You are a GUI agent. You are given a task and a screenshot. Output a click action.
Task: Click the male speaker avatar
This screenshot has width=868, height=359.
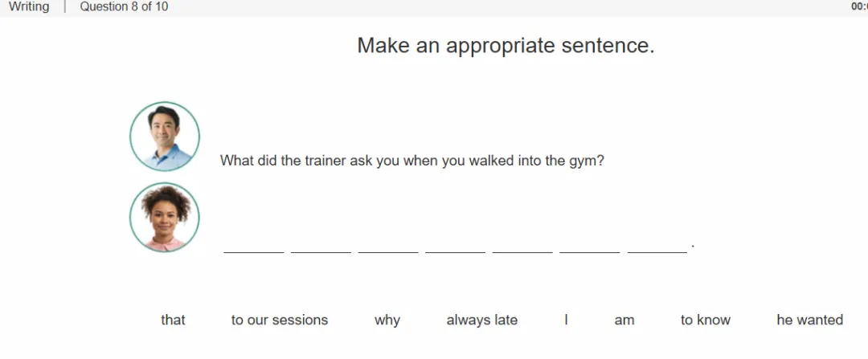[165, 136]
